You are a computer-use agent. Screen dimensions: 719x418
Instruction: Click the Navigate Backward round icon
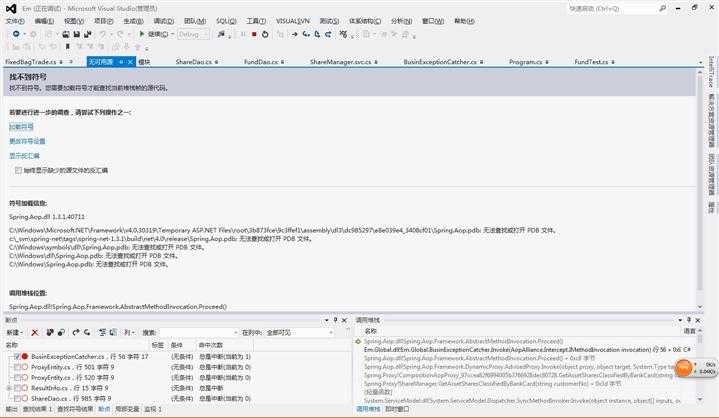[16, 34]
